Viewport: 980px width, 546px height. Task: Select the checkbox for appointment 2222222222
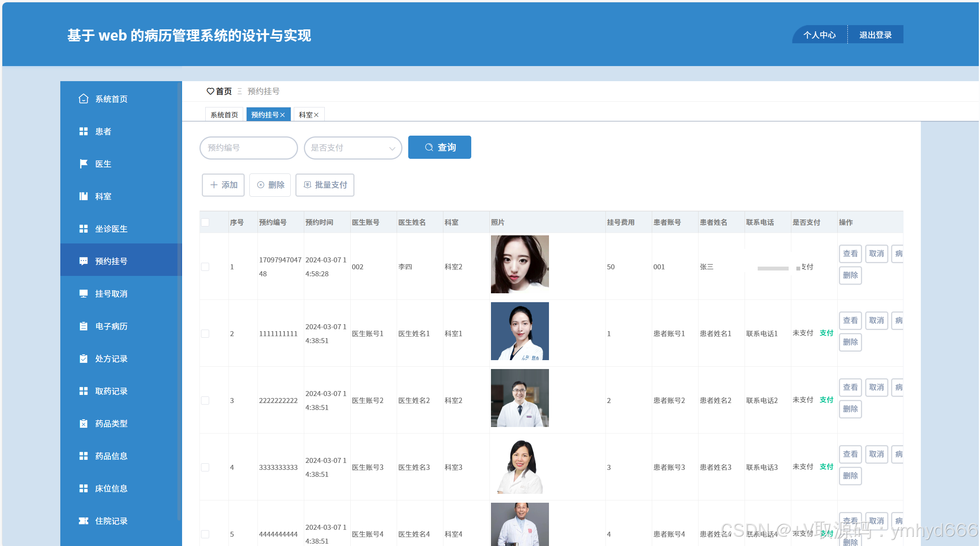(205, 400)
